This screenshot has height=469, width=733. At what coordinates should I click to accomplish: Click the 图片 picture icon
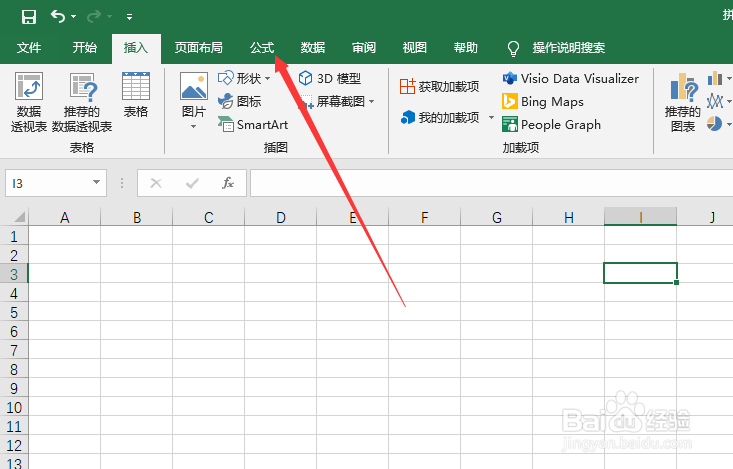(x=194, y=86)
